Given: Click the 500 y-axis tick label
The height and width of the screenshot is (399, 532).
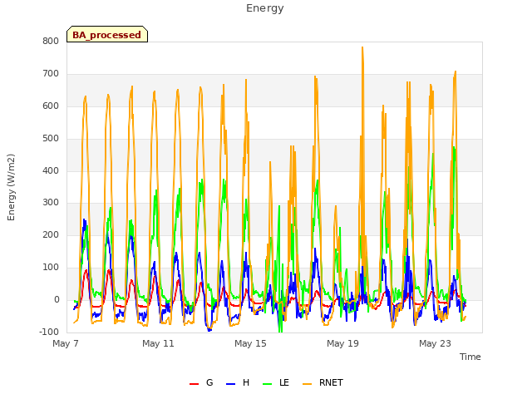Looking at the screenshot, I should [x=51, y=139].
